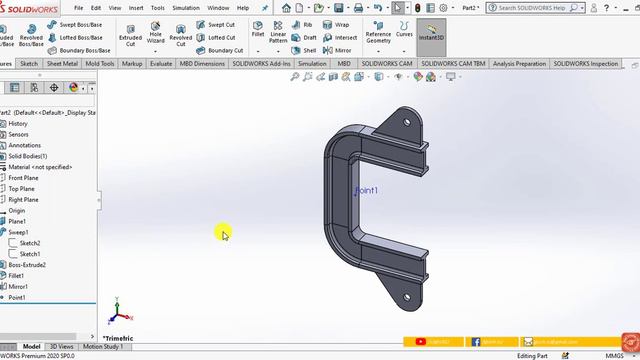
Task: Open the Save dropdown arrow
Action: click(x=348, y=8)
